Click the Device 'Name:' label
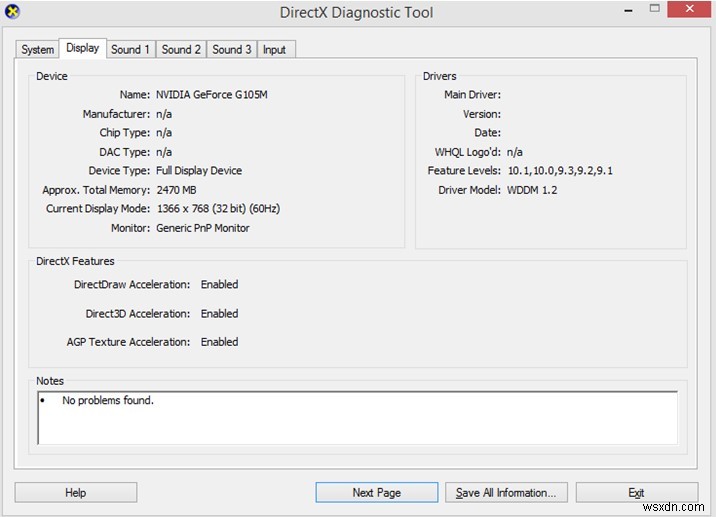716x517 pixels. [x=135, y=95]
